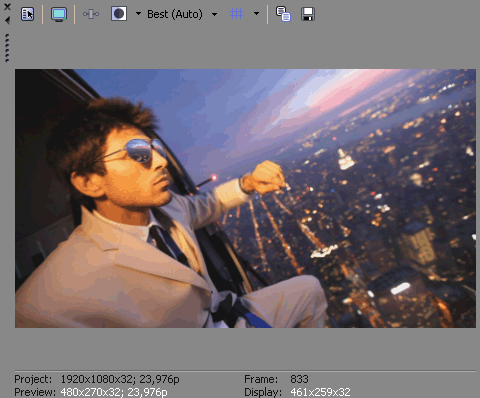480x398 pixels.
Task: Copy Snapshot to Clipboard icon
Action: (x=283, y=14)
